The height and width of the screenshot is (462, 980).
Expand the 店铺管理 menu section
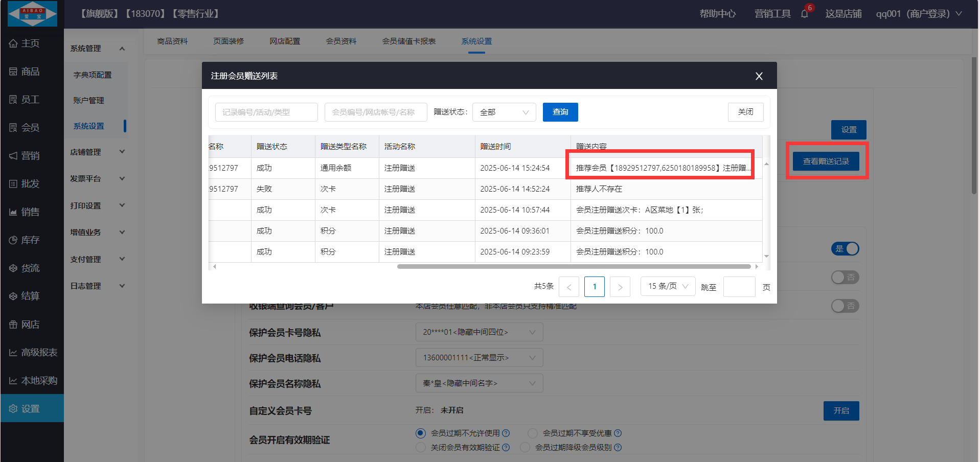tap(97, 152)
